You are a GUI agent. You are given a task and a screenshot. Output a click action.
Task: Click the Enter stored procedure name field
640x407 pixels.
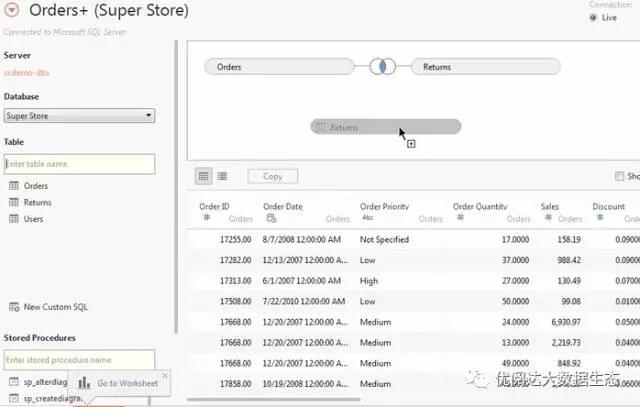click(x=79, y=359)
